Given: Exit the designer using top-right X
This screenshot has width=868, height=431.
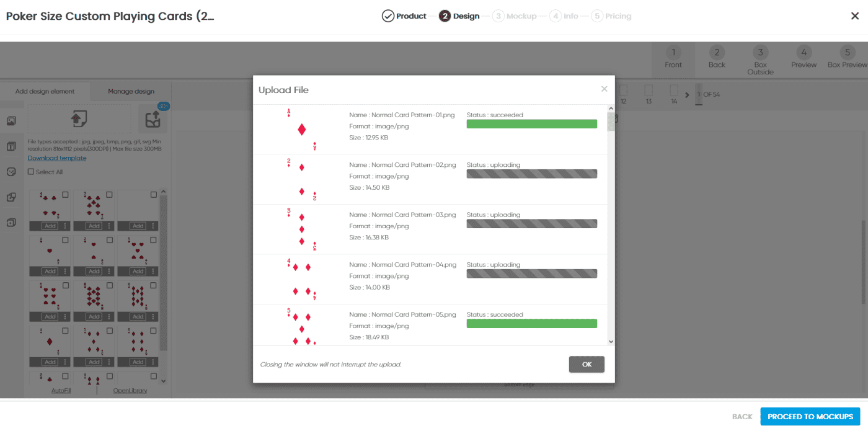Looking at the screenshot, I should [x=855, y=17].
